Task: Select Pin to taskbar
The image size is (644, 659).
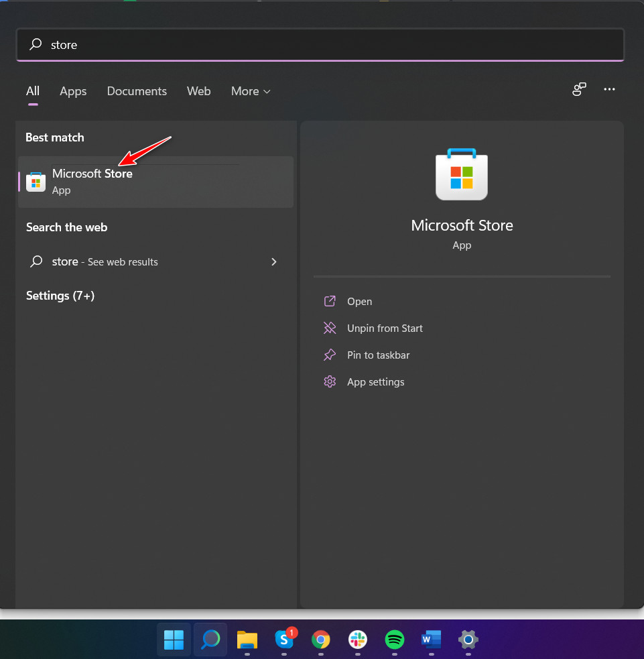Action: (378, 355)
